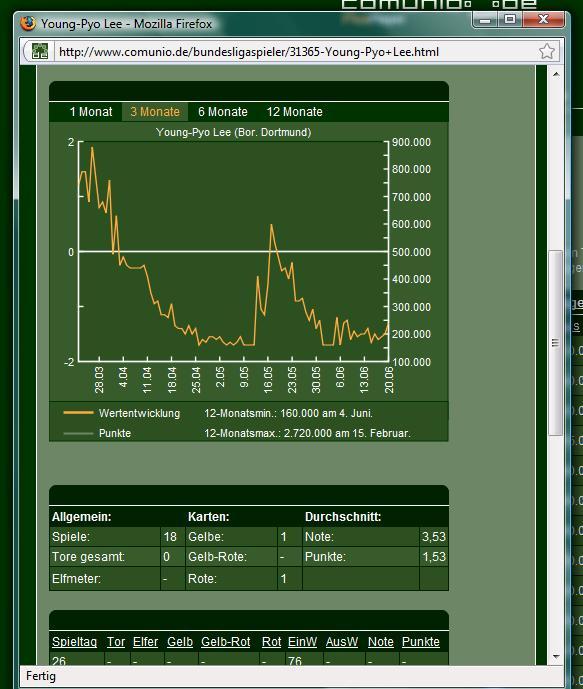This screenshot has width=583, height=689.
Task: Minimize the Young-Pyo Lee Firefox window
Action: pos(485,20)
